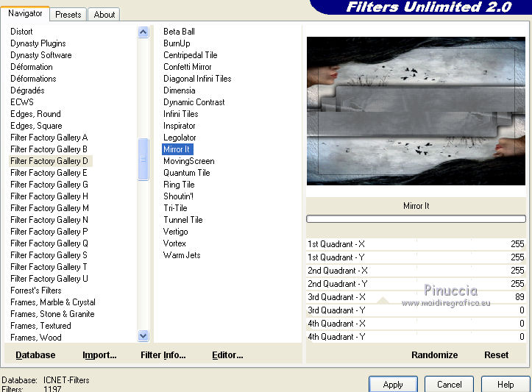Apply the Mirror It filter
532x392 pixels.
pyautogui.click(x=393, y=384)
